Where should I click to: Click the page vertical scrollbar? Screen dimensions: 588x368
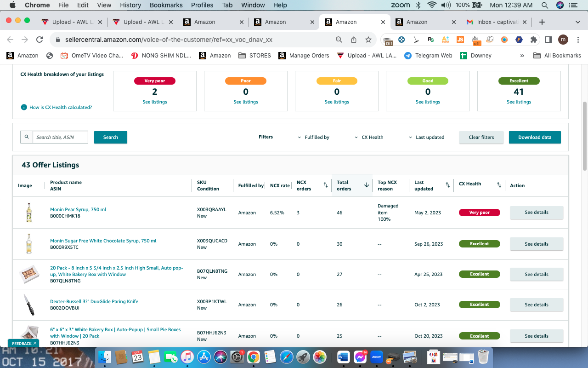585,136
